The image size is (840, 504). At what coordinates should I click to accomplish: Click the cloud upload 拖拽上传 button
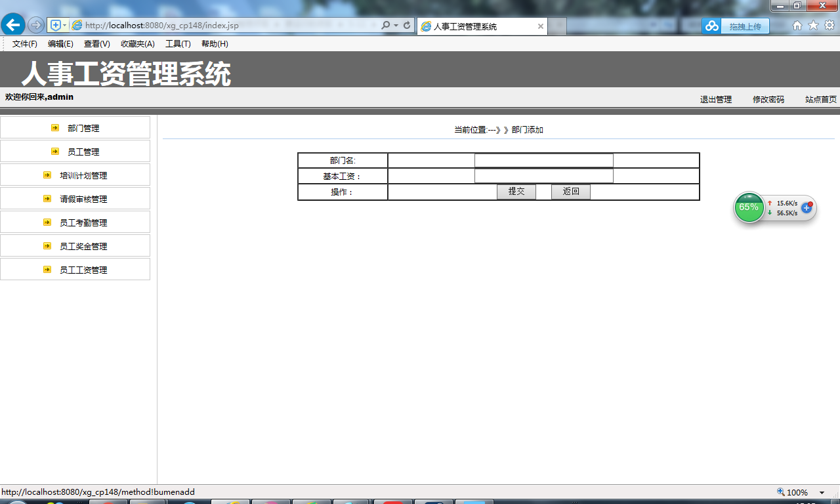click(x=736, y=26)
